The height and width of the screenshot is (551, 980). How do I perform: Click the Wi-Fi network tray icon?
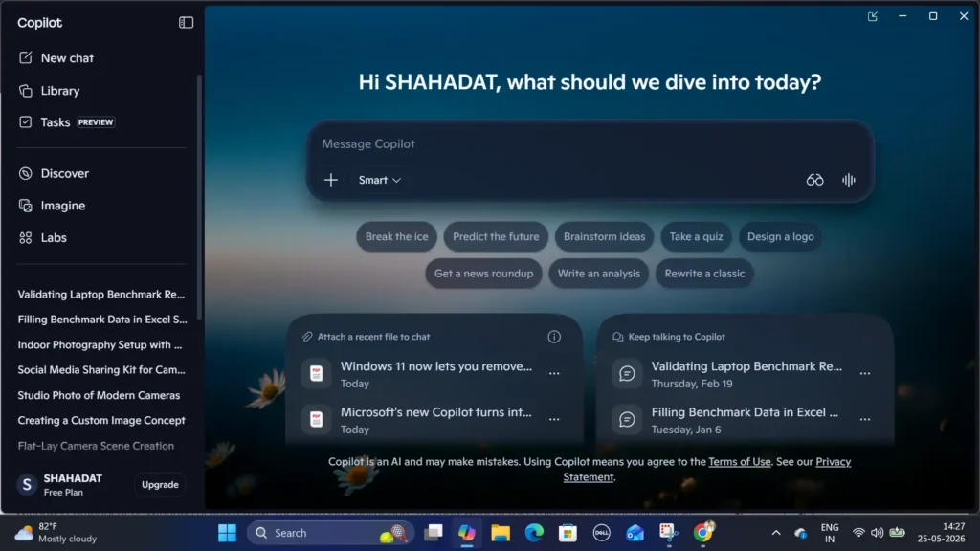[858, 533]
